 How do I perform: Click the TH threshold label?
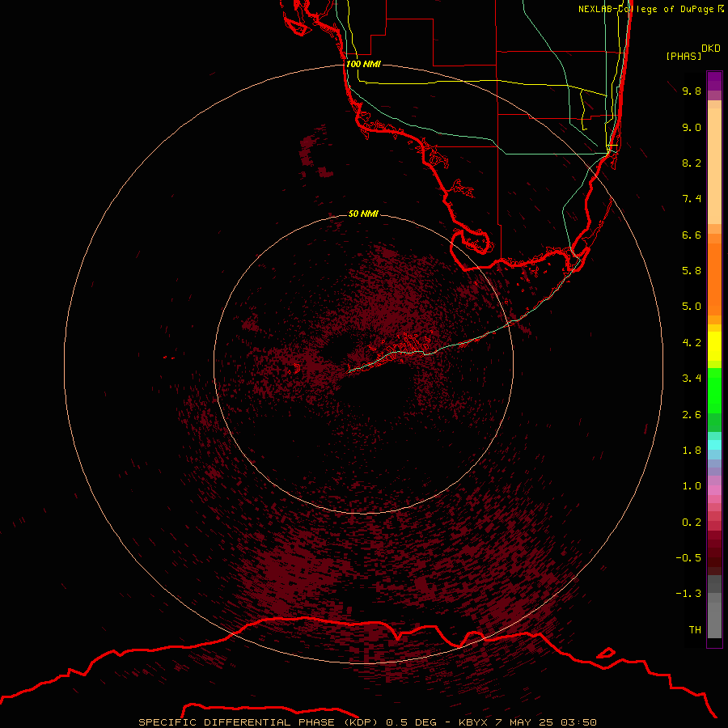coord(695,630)
